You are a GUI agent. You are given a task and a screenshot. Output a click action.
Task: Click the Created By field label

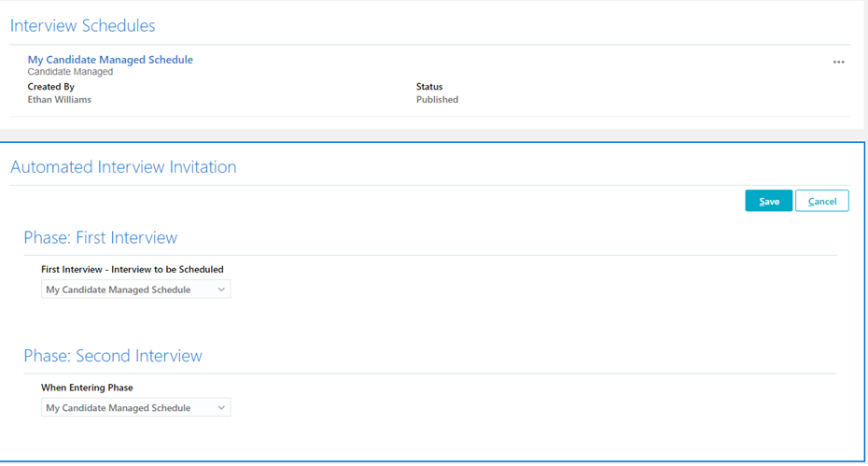pos(50,87)
